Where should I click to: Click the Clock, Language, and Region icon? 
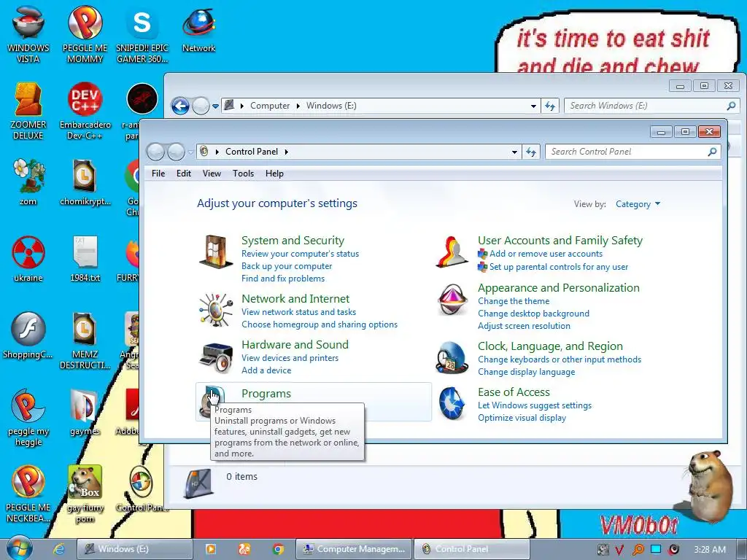pyautogui.click(x=452, y=357)
